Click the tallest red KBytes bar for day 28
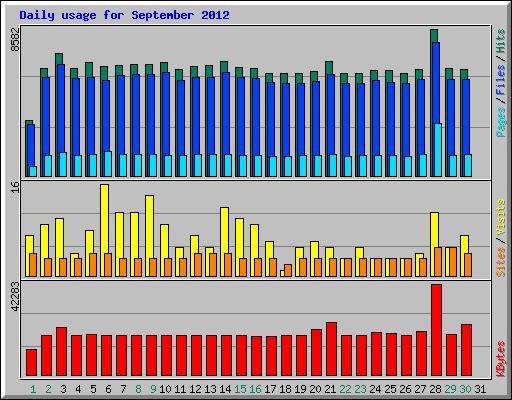This screenshot has width=512, height=400. coord(436,330)
